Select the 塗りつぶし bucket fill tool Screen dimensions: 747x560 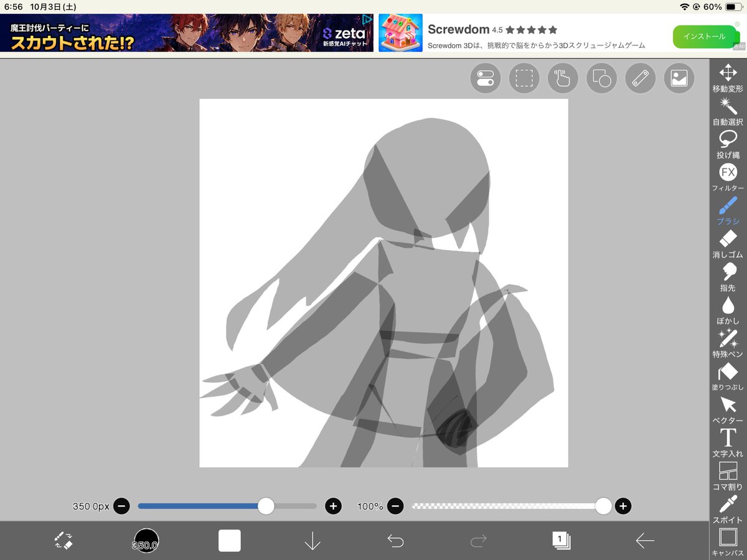pos(728,377)
